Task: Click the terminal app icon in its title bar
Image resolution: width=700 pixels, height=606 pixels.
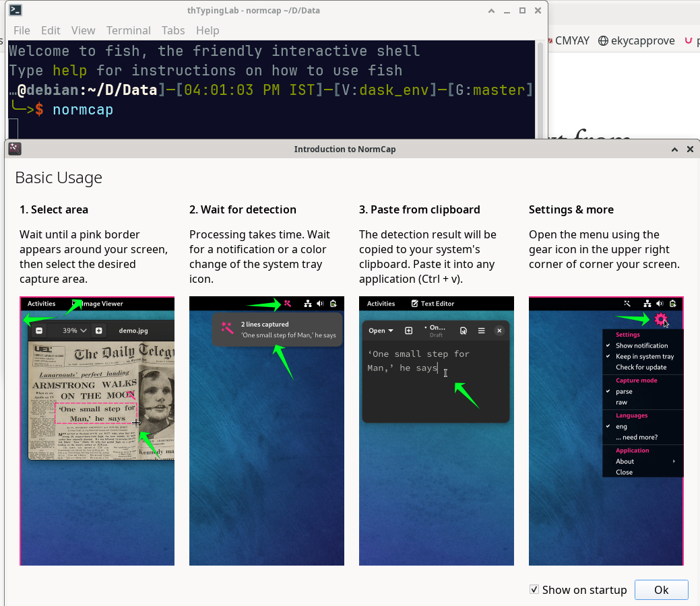Action: pos(15,10)
